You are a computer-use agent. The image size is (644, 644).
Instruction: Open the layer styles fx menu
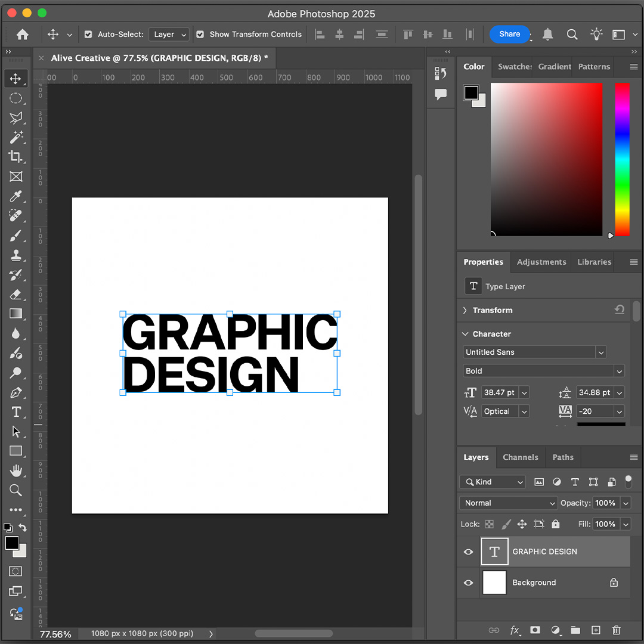point(515,630)
